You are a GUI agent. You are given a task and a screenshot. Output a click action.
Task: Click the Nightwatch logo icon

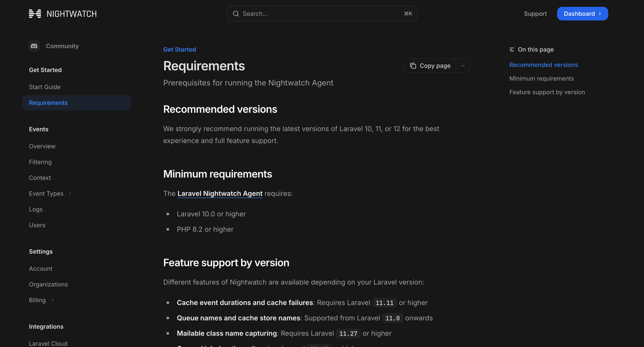pyautogui.click(x=35, y=14)
